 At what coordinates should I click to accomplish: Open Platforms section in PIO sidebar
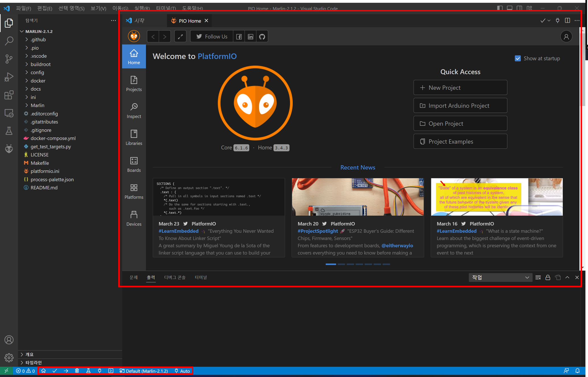pos(134,191)
